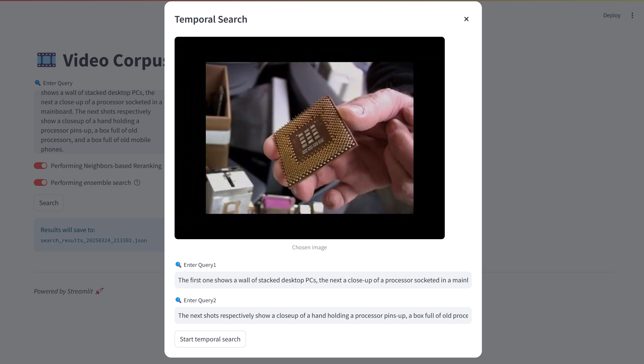Click the rocket icon after Powered by Streamlit
This screenshot has width=644, height=364.
coord(99,291)
